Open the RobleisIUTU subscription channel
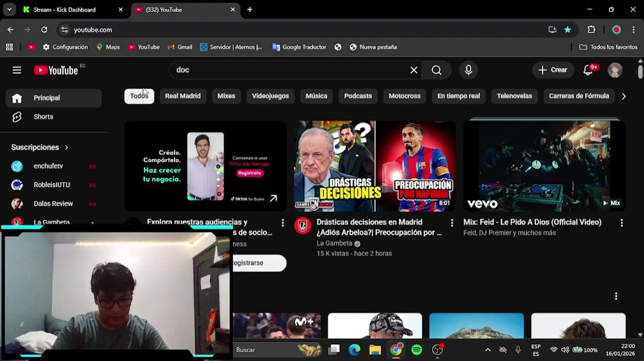 54,185
